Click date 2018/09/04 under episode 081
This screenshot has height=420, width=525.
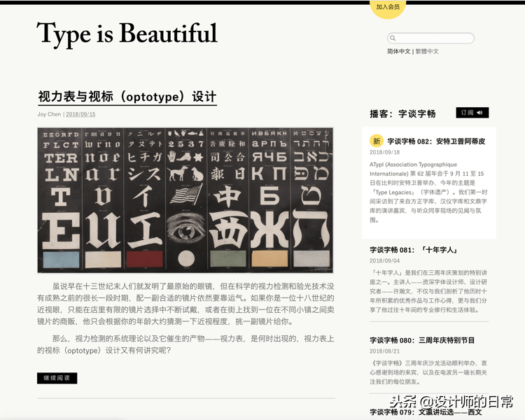click(385, 260)
